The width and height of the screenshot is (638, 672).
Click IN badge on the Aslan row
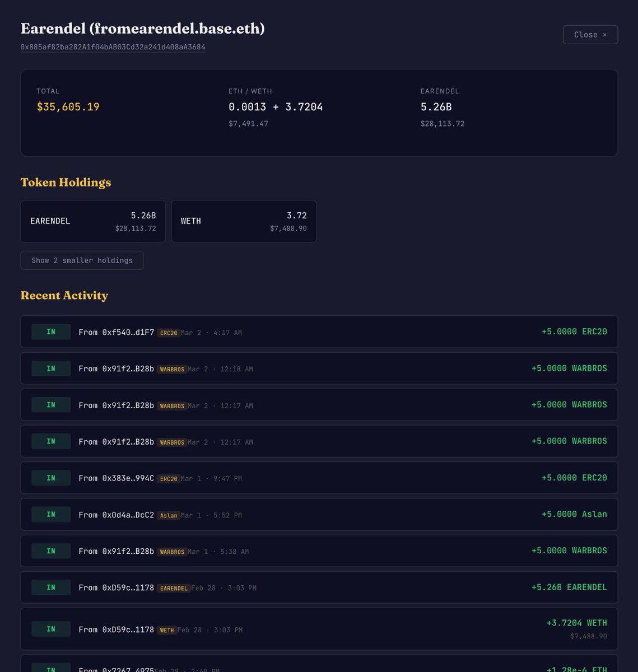click(x=51, y=514)
